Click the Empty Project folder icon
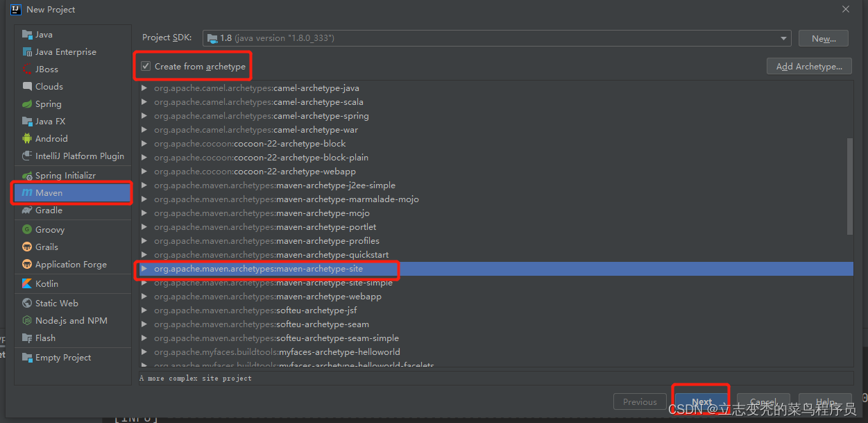This screenshot has height=423, width=868. (x=27, y=358)
